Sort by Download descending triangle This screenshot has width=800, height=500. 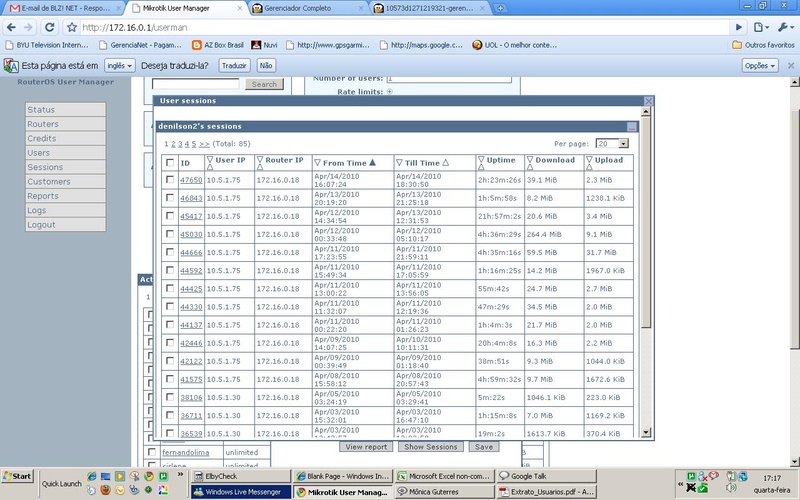coord(530,160)
